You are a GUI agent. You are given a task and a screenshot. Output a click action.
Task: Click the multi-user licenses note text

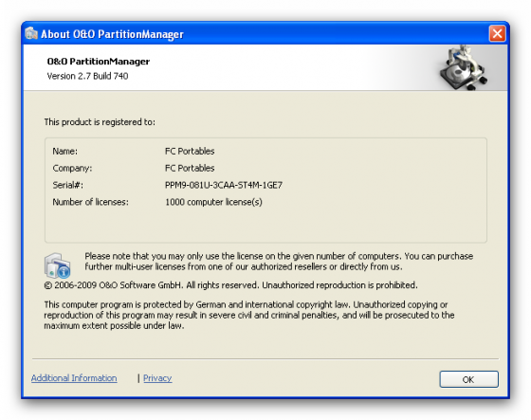pos(279,261)
